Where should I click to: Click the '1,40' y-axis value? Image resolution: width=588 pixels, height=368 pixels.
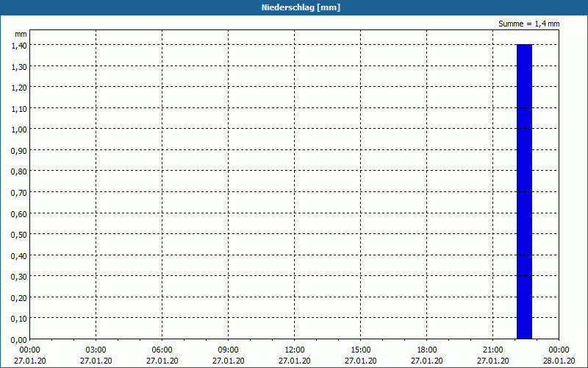click(19, 46)
